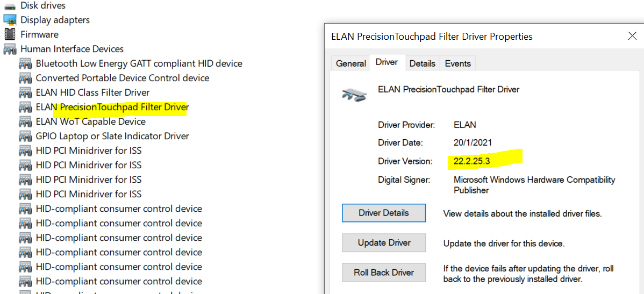The image size is (644, 294).
Task: Select ELAN PrecisionTouchpad Filter Driver in tree
Action: [112, 107]
